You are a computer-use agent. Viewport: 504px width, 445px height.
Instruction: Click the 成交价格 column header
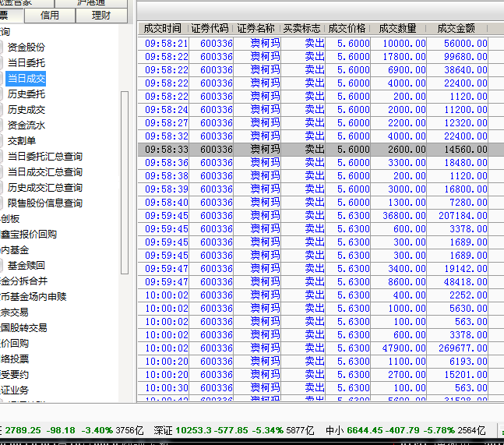coord(347,28)
